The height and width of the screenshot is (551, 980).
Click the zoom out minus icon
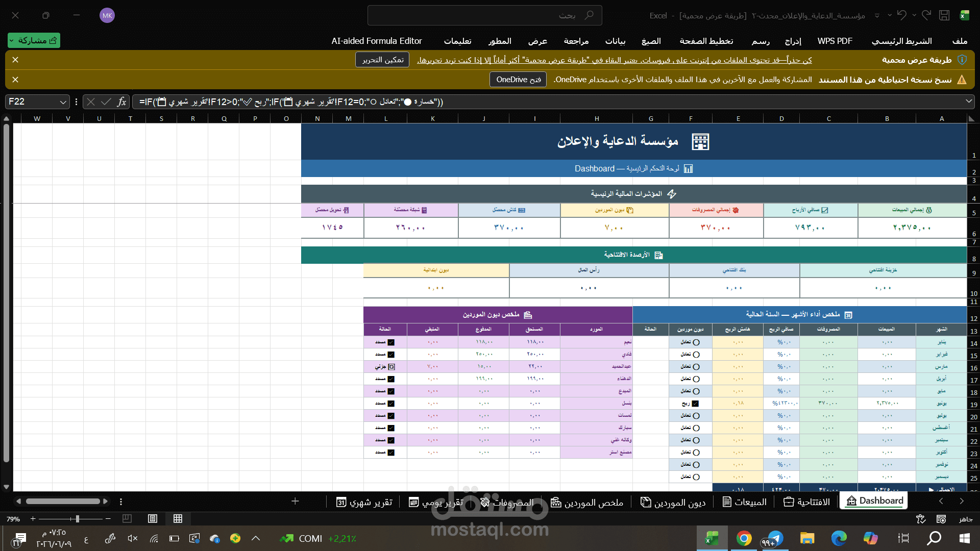[108, 519]
